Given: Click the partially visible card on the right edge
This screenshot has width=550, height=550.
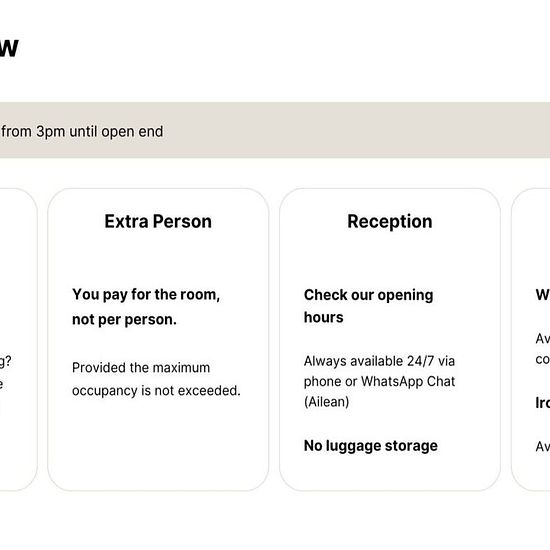Looking at the screenshot, I should [531, 339].
